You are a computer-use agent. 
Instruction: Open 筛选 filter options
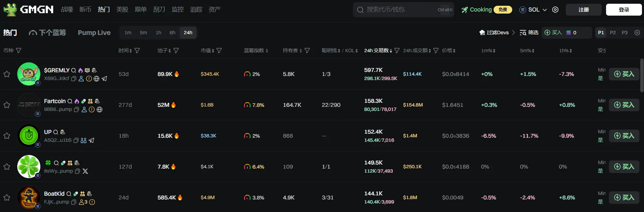tap(529, 33)
